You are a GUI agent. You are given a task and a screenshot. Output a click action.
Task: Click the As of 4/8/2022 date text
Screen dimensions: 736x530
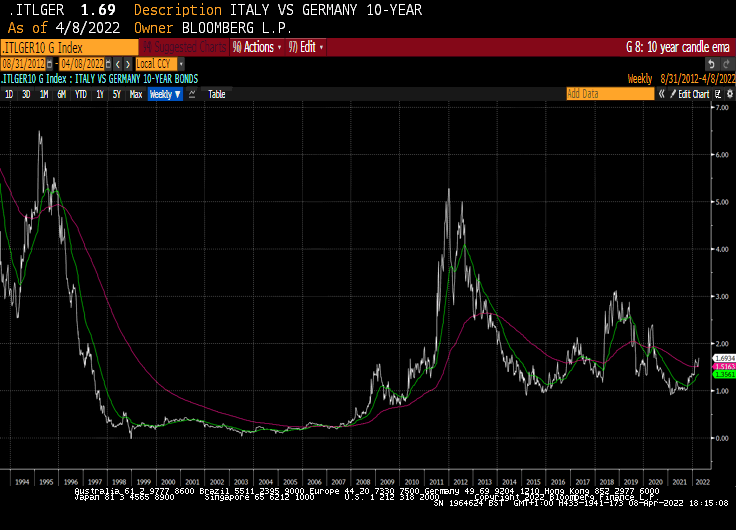64,28
